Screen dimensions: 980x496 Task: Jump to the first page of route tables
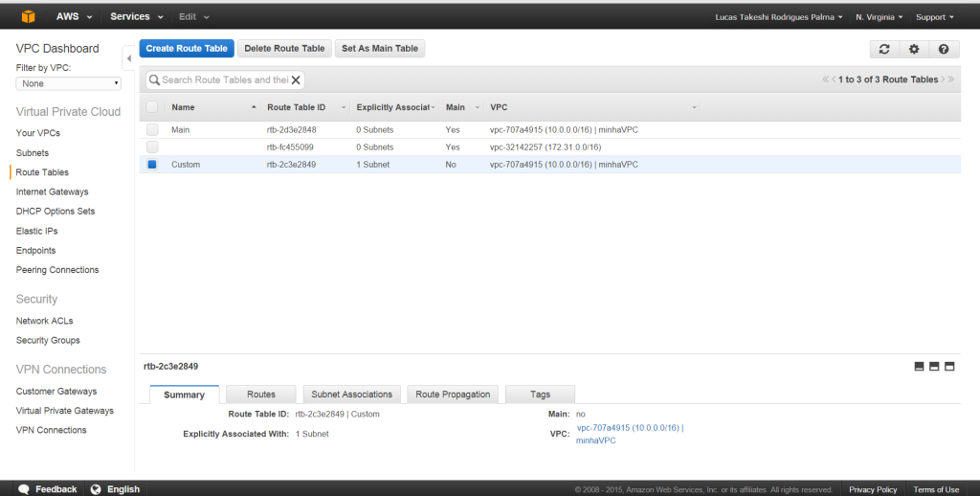[x=826, y=79]
